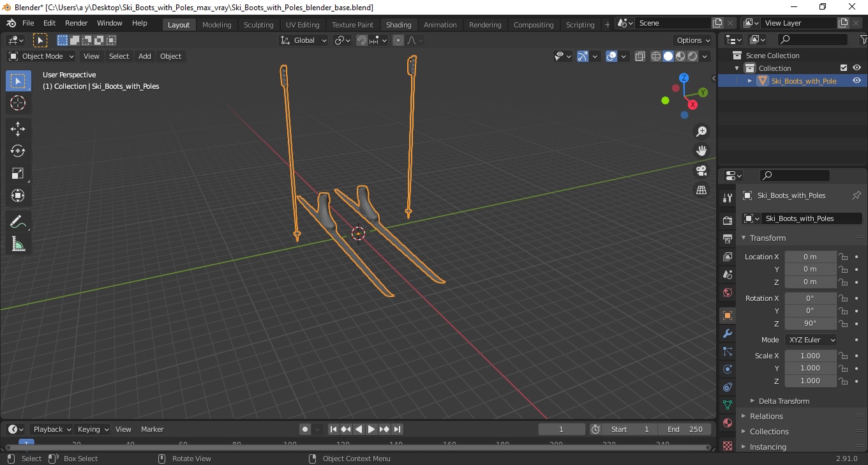The image size is (868, 465).
Task: Open the Object Constraints properties tab
Action: [x=728, y=387]
